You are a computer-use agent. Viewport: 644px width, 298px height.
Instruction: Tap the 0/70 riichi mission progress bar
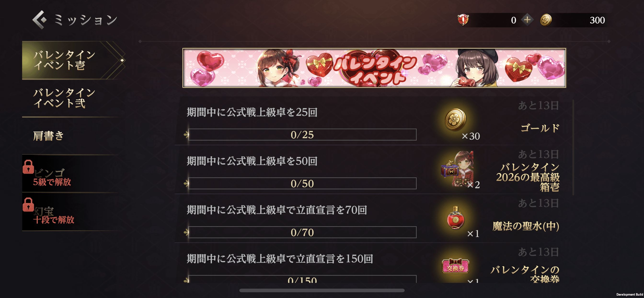pos(302,232)
